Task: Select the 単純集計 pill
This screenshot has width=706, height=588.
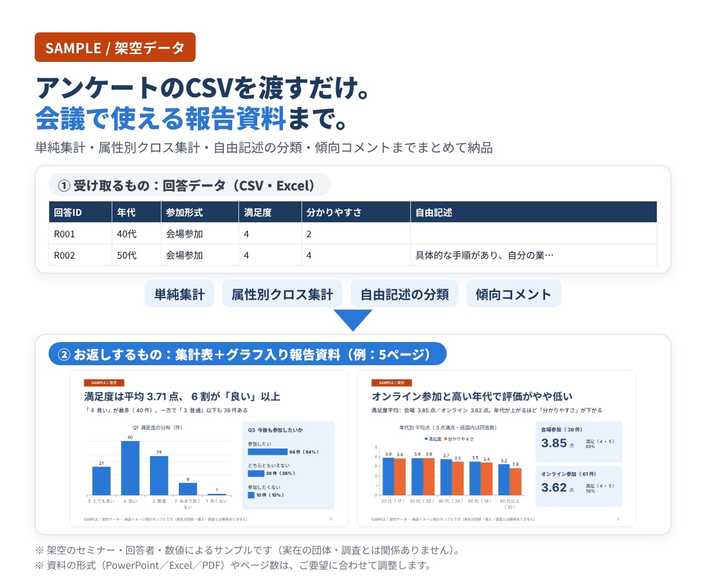Action: tap(179, 294)
